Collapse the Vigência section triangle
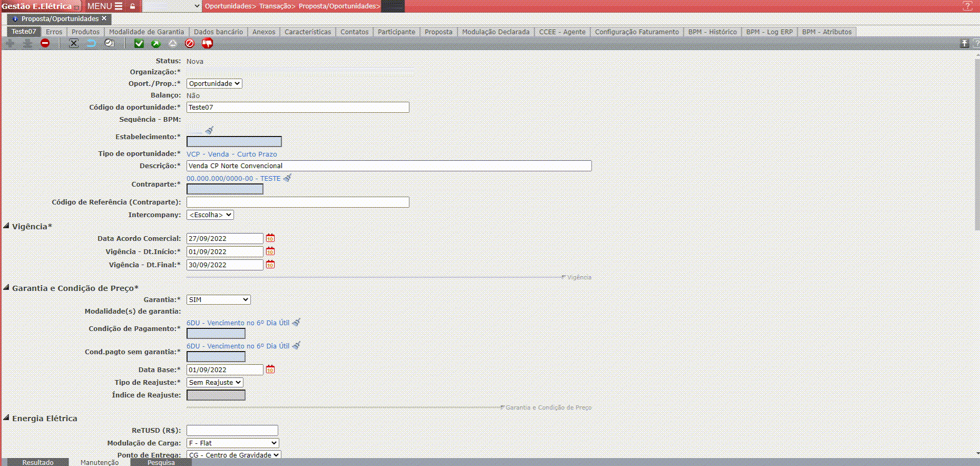 [6, 226]
